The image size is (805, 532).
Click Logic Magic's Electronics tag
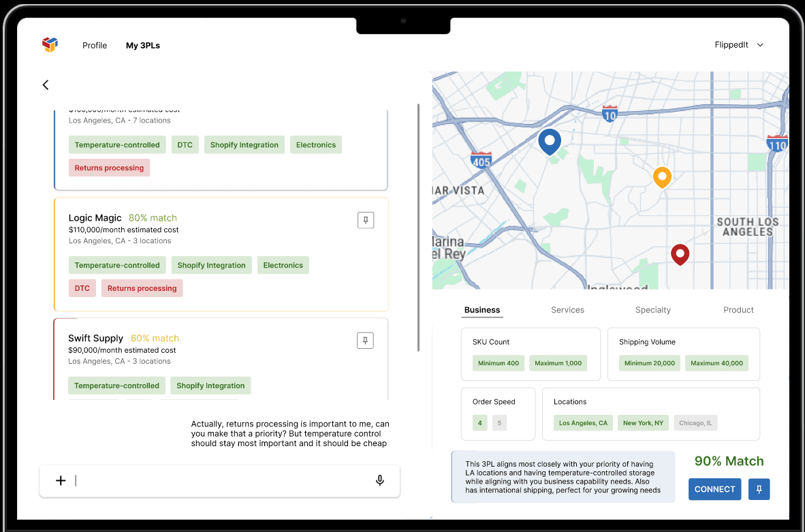(x=283, y=266)
